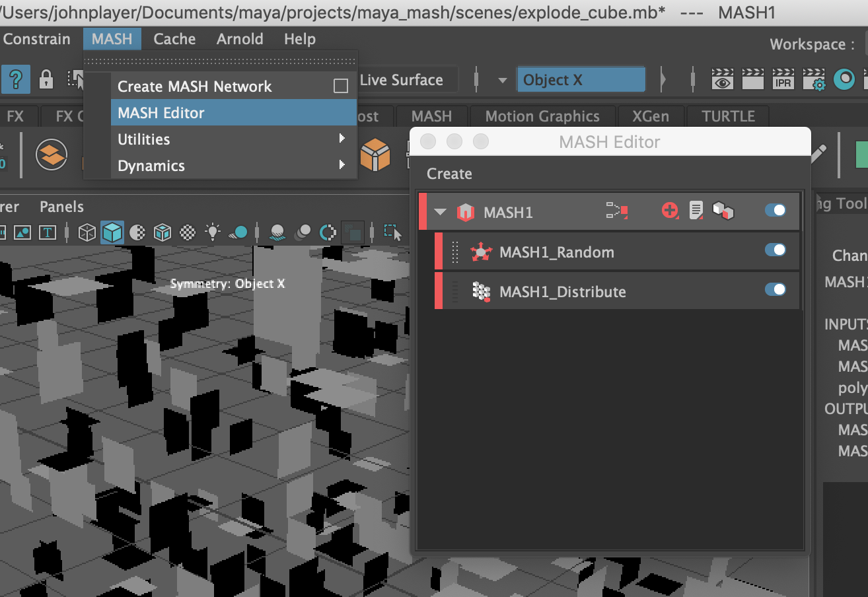Click the add node plus icon on MASH1
868x597 pixels.
pos(669,211)
